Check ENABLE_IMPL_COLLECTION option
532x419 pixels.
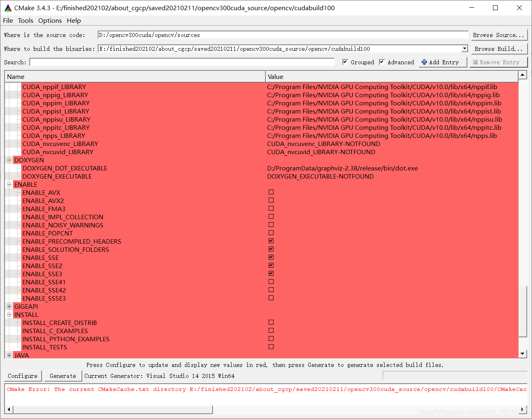pyautogui.click(x=271, y=216)
